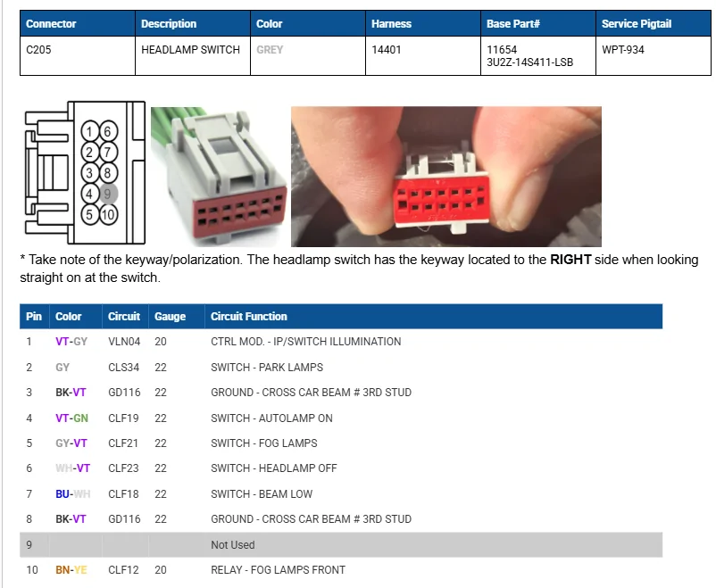Click the Base Part# column header
Image resolution: width=716 pixels, height=588 pixels.
(x=538, y=24)
